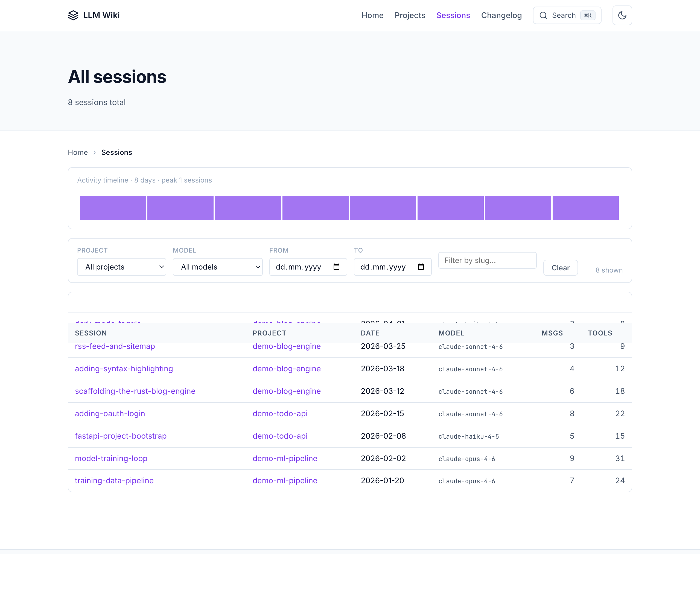Toggle dark mode with the moon icon
This screenshot has width=700, height=602.
pyautogui.click(x=622, y=15)
